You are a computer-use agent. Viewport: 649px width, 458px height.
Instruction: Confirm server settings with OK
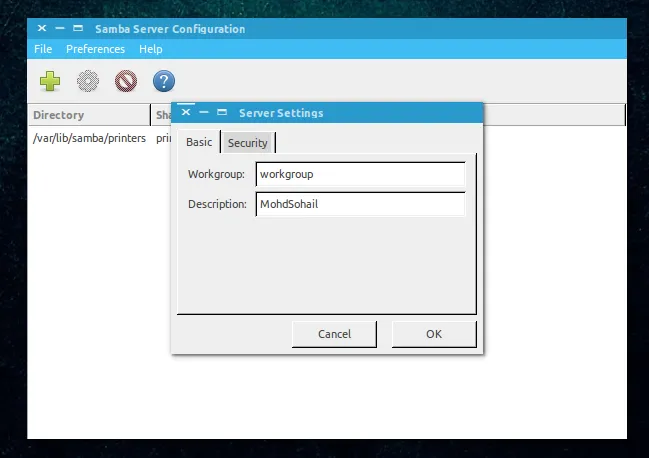click(433, 334)
